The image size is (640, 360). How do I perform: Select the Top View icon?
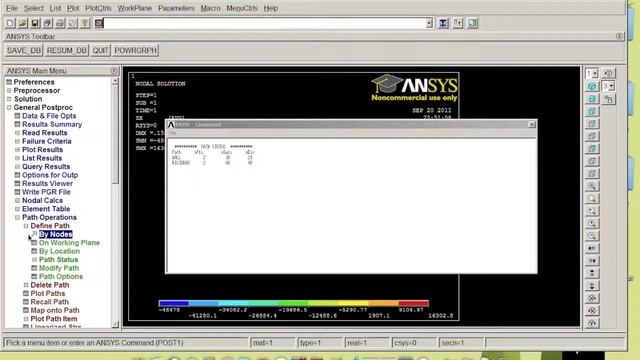click(x=592, y=136)
